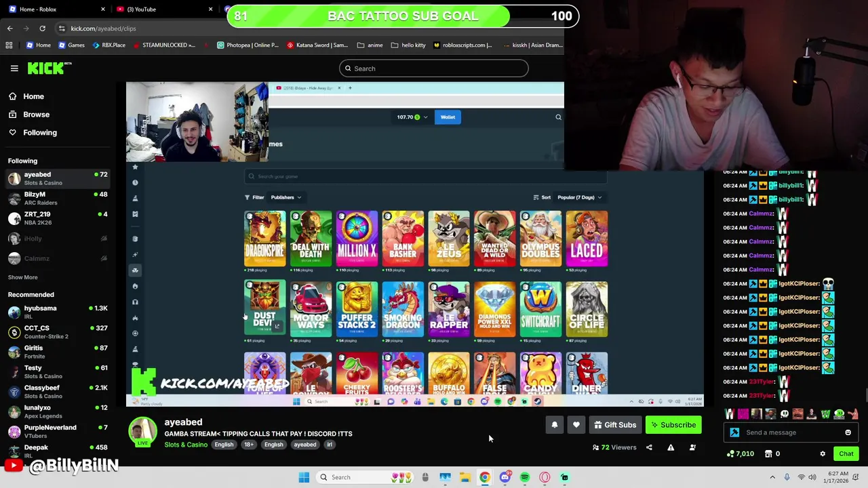
Task: Click the Dragonspire game thumbnail
Action: [x=265, y=238]
